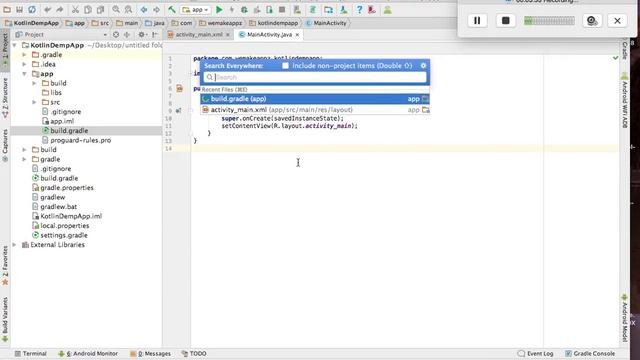This screenshot has width=640, height=360.
Task: Click the Search Everywhere settings gear
Action: pos(423,65)
